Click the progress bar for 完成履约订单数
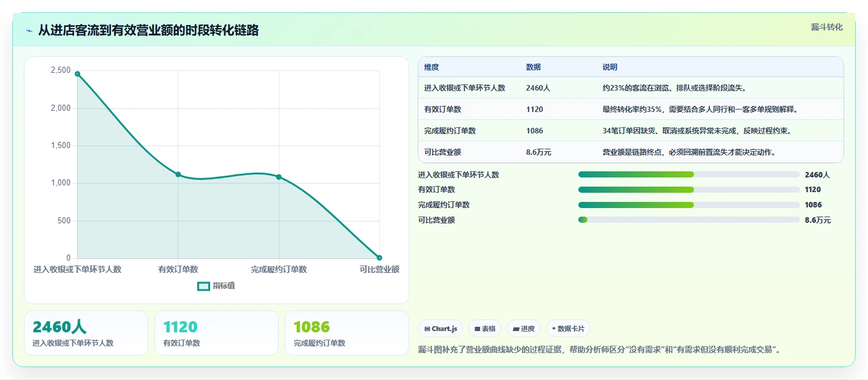 [689, 205]
